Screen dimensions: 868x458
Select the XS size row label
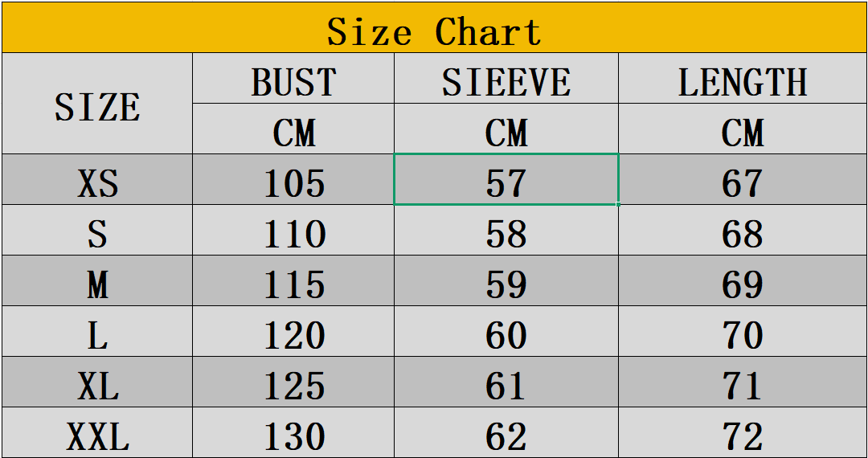coord(96,181)
